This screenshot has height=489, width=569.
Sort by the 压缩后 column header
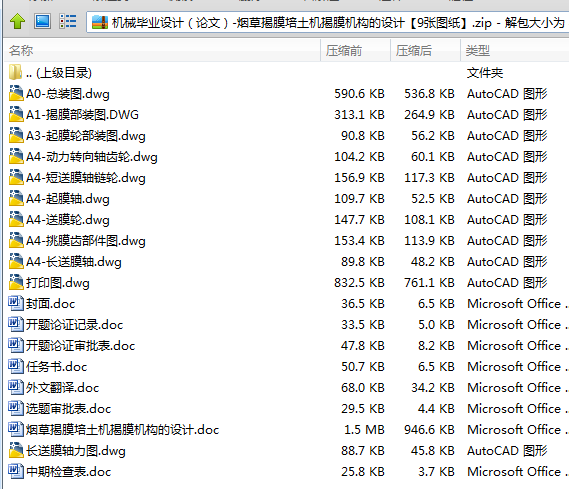coord(425,51)
